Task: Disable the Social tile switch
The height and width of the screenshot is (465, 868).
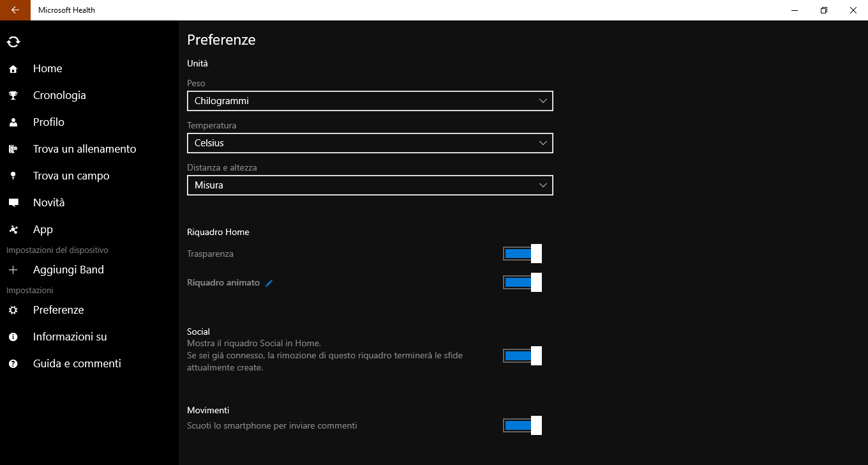Action: (x=522, y=356)
